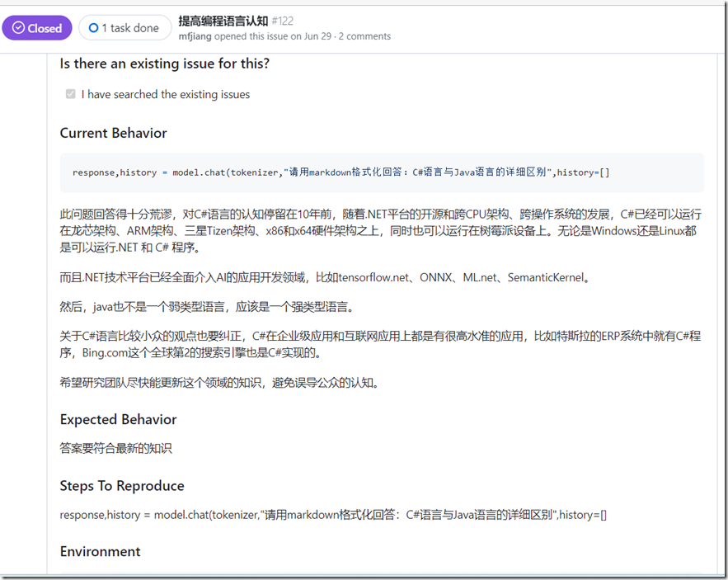Open the mfjiang author profile link
The height and width of the screenshot is (580, 728).
pyautogui.click(x=195, y=36)
